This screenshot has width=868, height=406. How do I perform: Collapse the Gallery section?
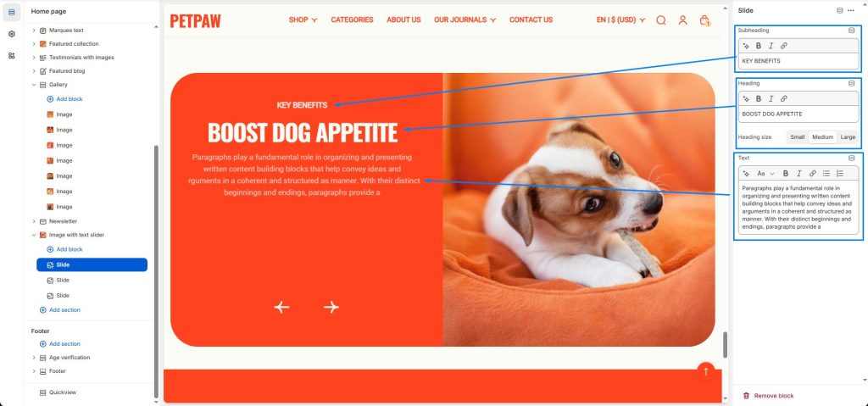(34, 85)
